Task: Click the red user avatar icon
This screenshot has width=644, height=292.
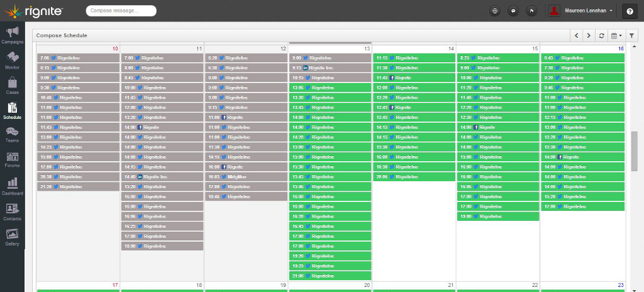Action: tap(555, 11)
